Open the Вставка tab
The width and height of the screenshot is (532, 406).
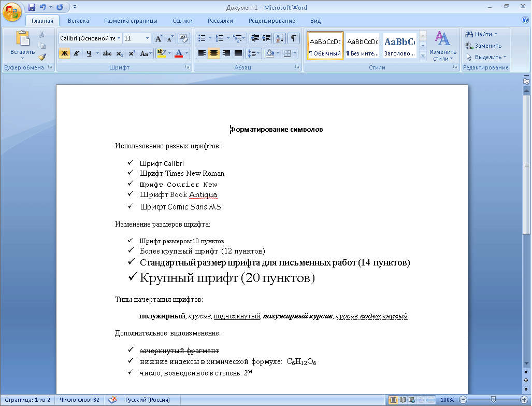(78, 21)
